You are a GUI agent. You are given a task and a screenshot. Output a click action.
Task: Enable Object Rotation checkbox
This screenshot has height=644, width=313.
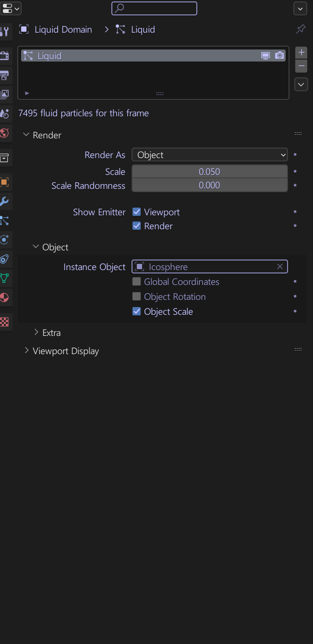(x=137, y=297)
